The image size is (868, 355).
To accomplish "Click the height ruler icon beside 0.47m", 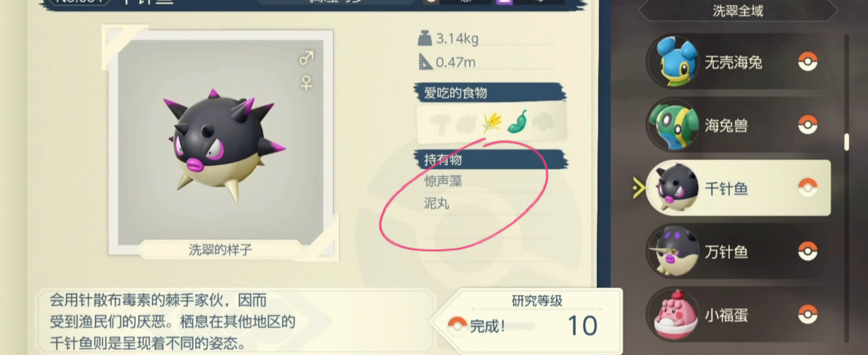I will 425,61.
